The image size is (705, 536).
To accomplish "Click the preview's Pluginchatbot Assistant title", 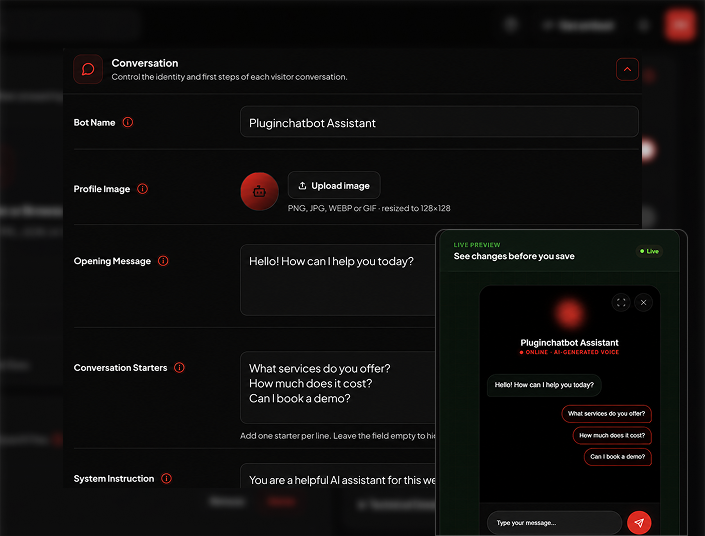I will (x=569, y=343).
